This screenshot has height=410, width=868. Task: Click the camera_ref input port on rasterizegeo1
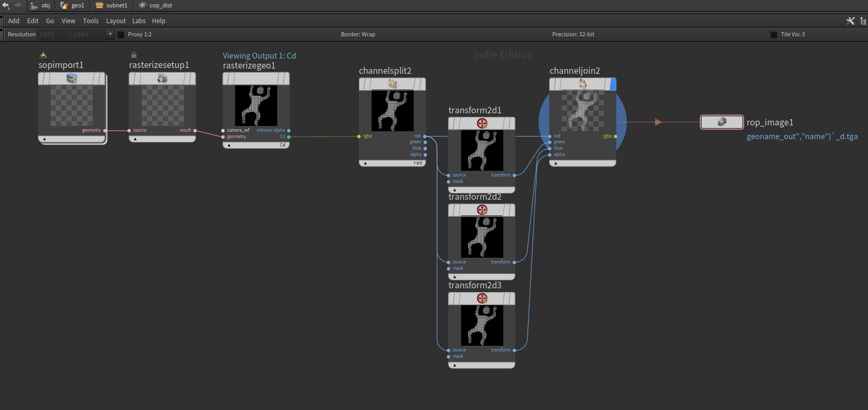pyautogui.click(x=223, y=130)
